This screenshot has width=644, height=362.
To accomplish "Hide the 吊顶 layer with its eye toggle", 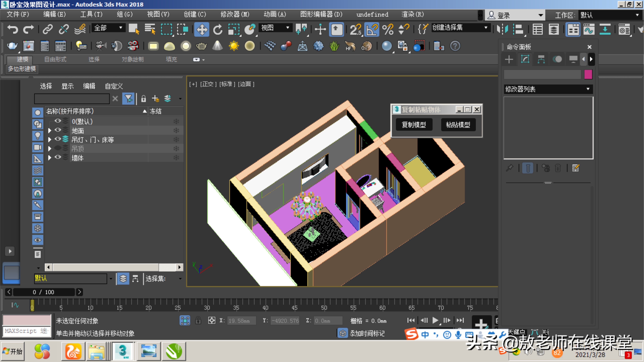I will (58, 148).
